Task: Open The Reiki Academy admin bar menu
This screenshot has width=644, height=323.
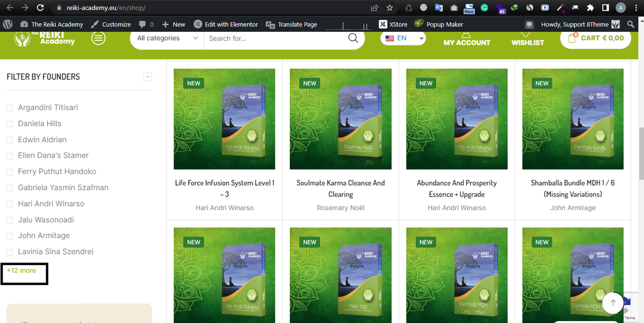Action: pos(51,24)
